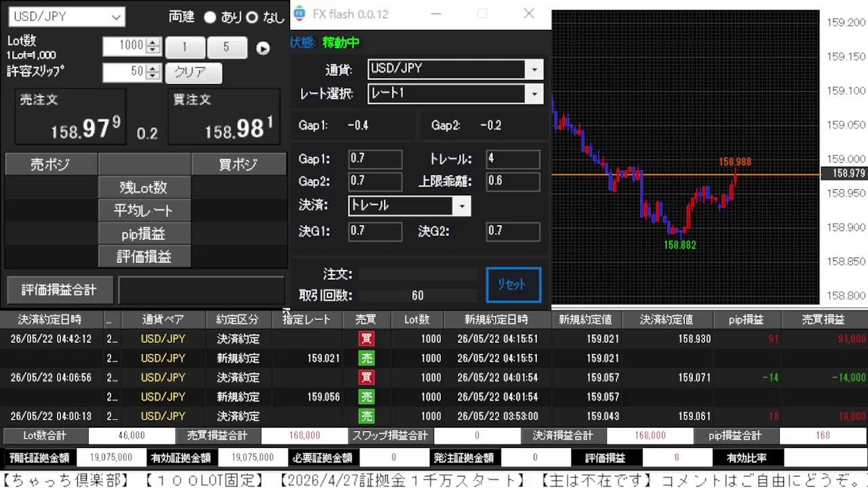Image resolution: width=868 pixels, height=488 pixels.
Task: Adjust the 許容スリップ spinner arrows
Action: tap(153, 72)
